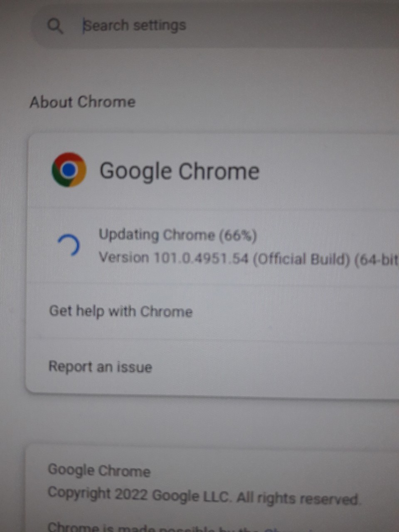
Task: Click the Updating Chrome status text
Action: (157, 235)
